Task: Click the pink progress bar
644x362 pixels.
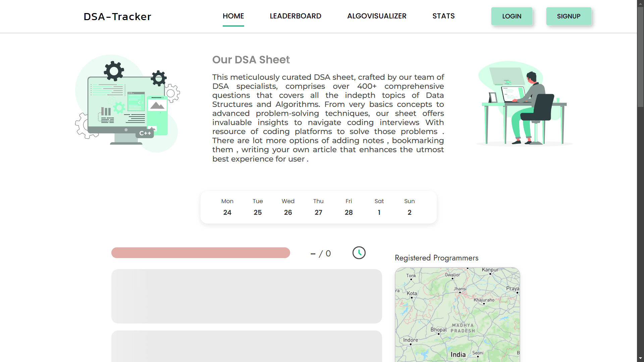Action: click(x=201, y=253)
